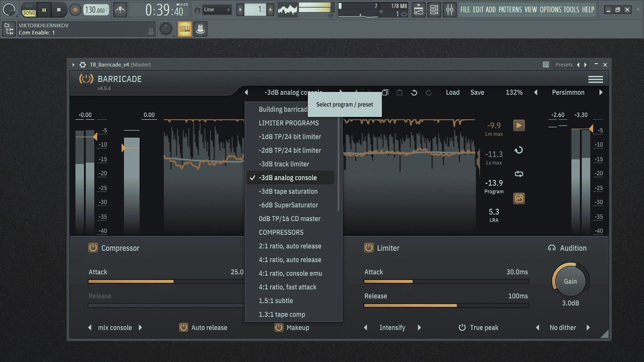This screenshot has height=362, width=644.
Task: Click the redo arrow icon
Action: 429,92
